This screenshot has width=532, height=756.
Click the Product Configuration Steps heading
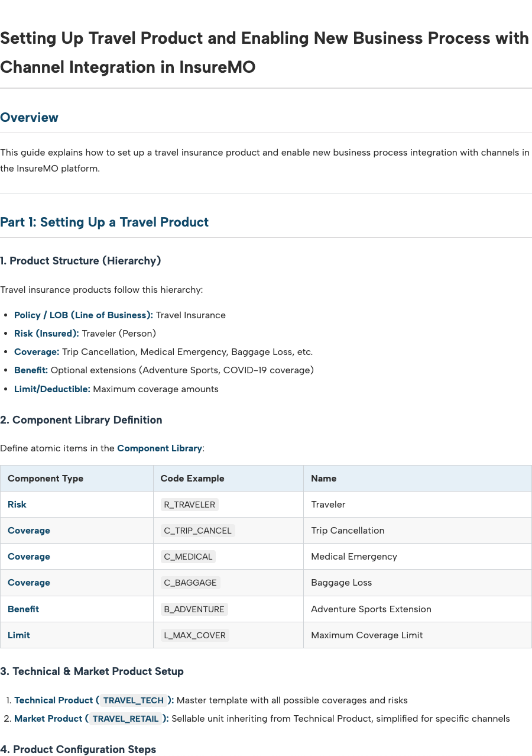click(x=78, y=749)
